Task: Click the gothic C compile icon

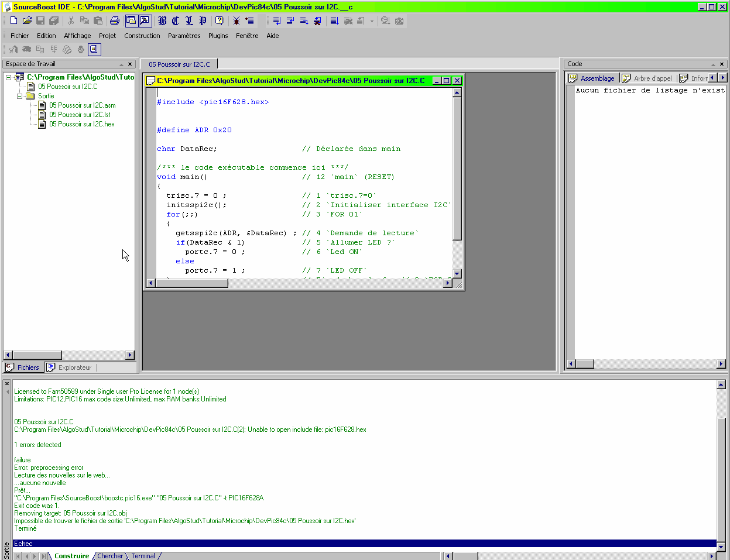Action: (x=176, y=20)
